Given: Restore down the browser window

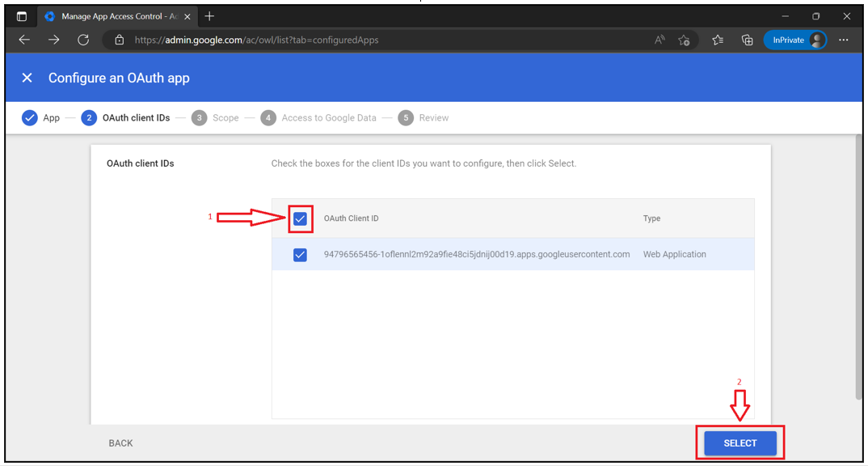Looking at the screenshot, I should point(815,17).
